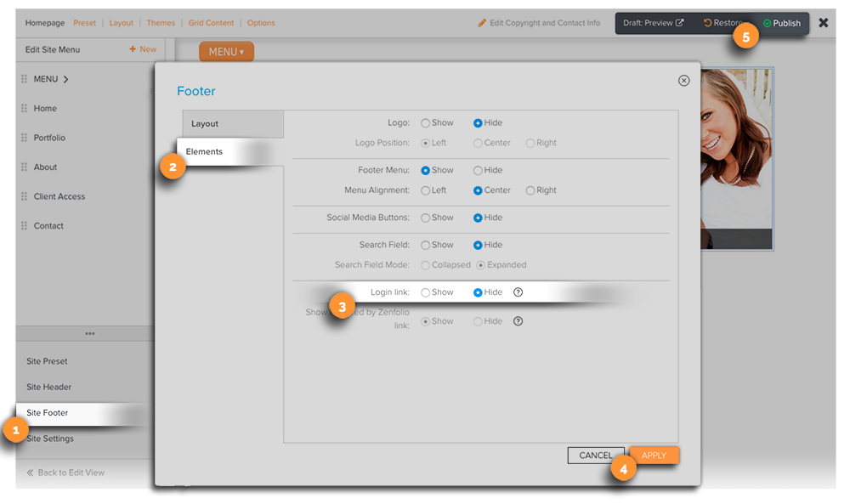
Task: Add a new site menu item with New
Action: click(143, 48)
